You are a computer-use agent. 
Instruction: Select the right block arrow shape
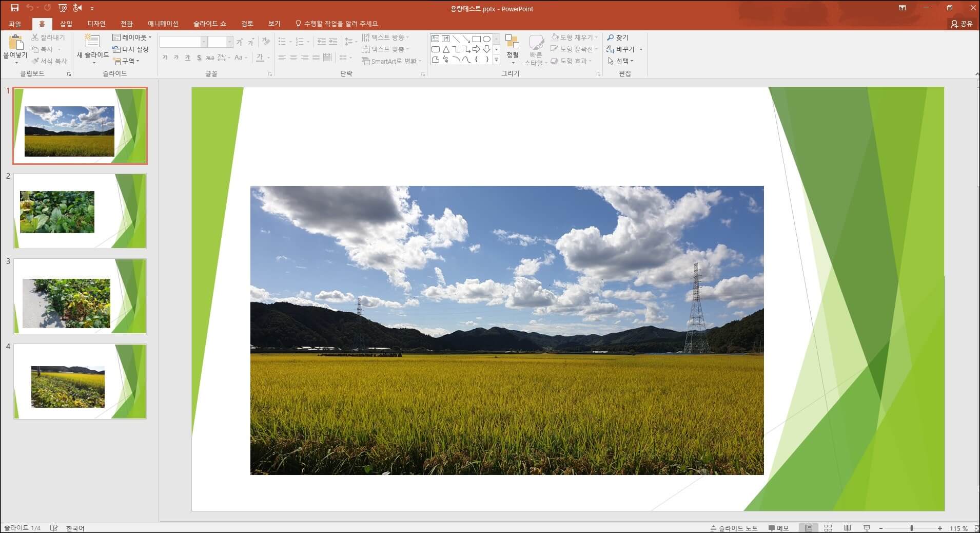(x=476, y=49)
